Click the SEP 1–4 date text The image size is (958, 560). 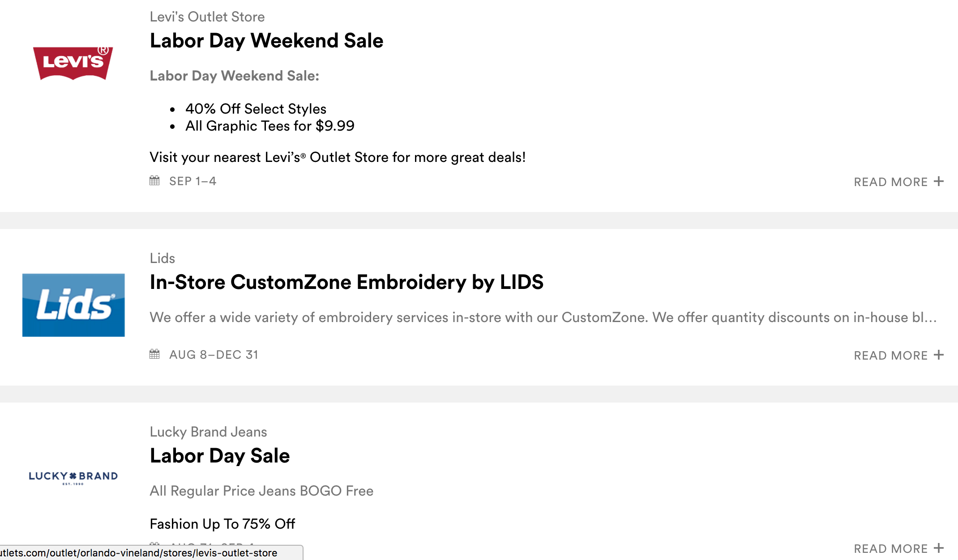(x=192, y=181)
